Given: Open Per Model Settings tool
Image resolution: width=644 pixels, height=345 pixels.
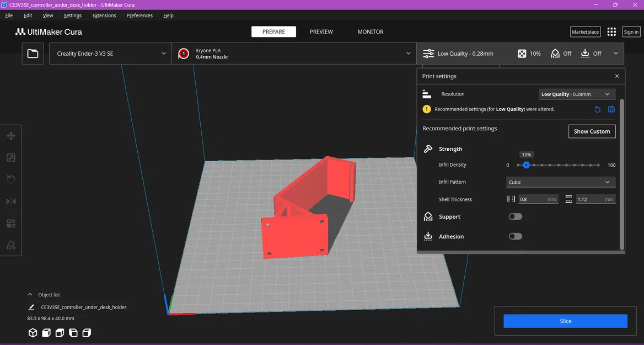Looking at the screenshot, I should [x=11, y=223].
